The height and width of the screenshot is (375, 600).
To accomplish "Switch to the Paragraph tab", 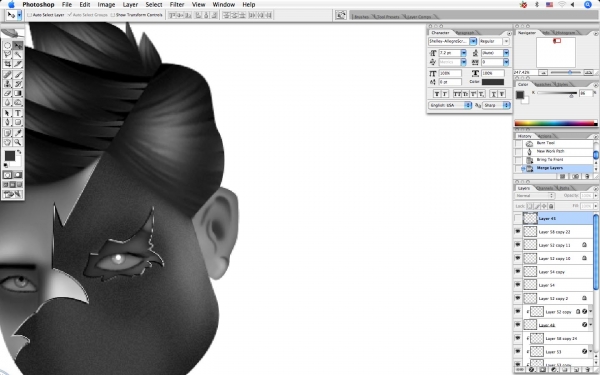I will coord(465,33).
